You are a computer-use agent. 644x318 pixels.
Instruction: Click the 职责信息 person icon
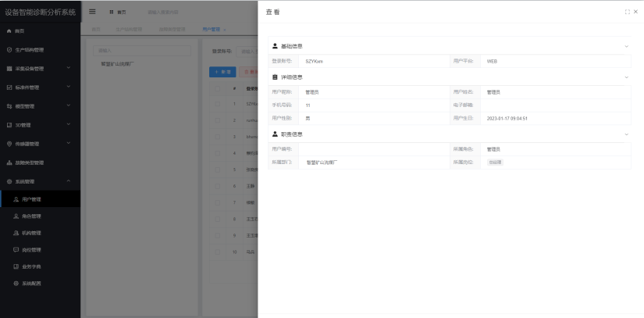275,134
